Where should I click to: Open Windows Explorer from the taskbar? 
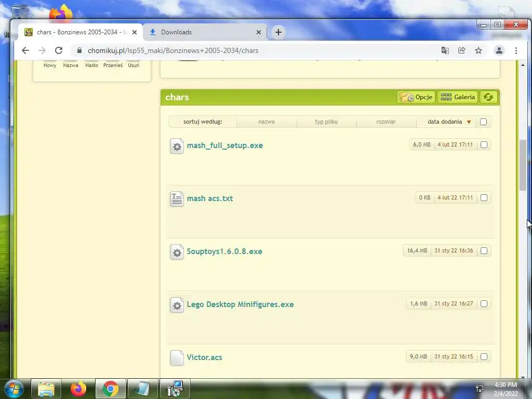[46, 389]
